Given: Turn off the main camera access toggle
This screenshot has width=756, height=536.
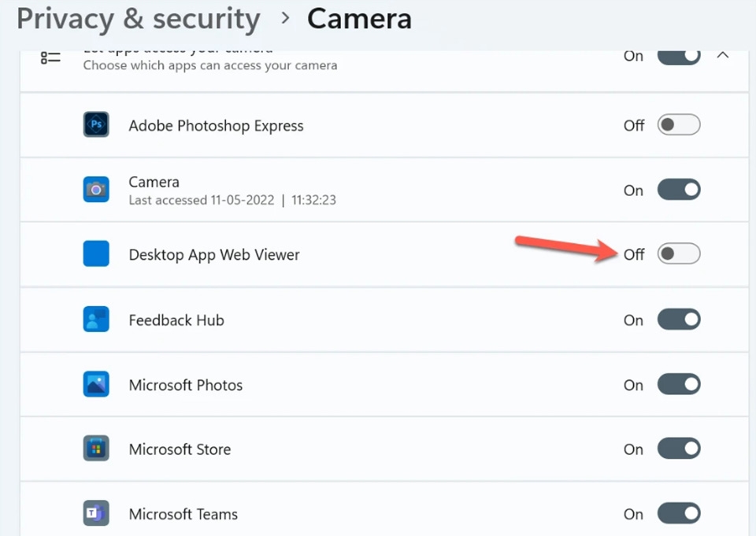Looking at the screenshot, I should (678, 55).
